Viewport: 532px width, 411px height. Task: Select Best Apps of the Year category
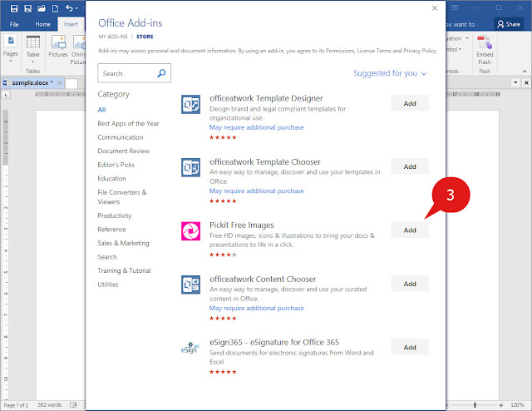point(128,123)
